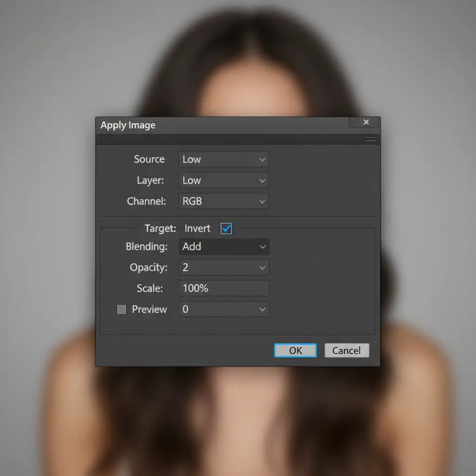Click the Invert label text
The height and width of the screenshot is (476, 476).
[198, 228]
